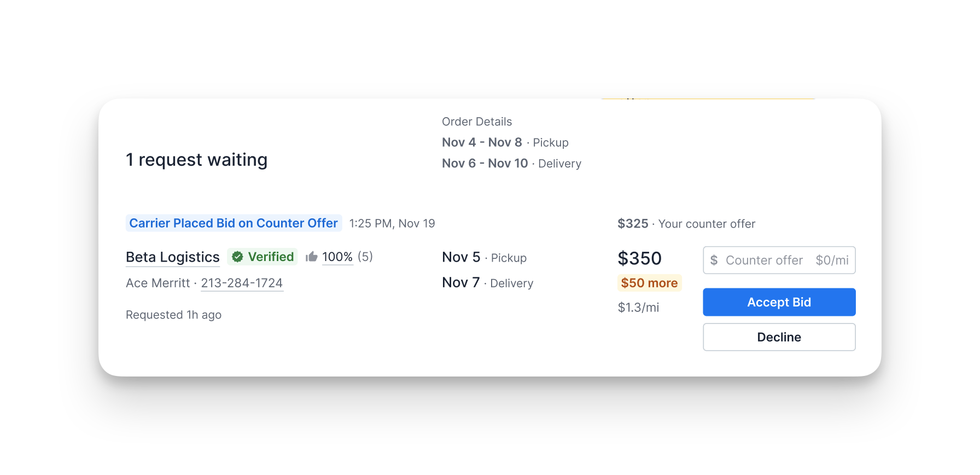Image resolution: width=980 pixels, height=475 pixels.
Task: Click the dollar sign in counter offer field
Action: pos(714,260)
